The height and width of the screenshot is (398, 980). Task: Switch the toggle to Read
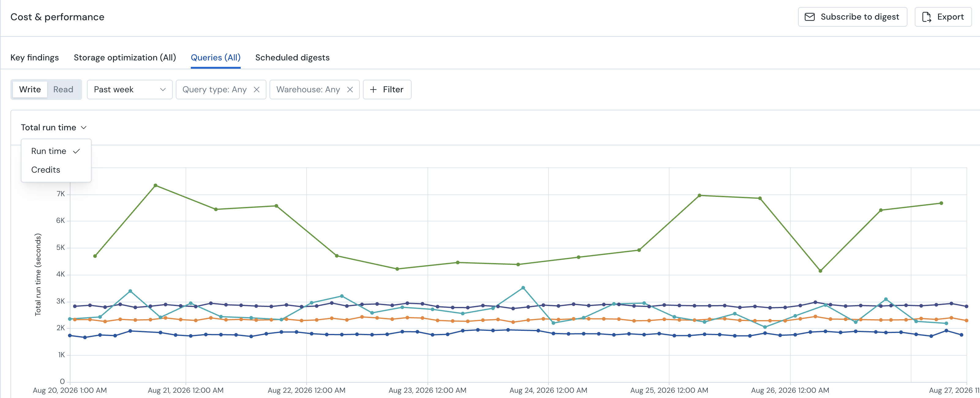tap(63, 90)
